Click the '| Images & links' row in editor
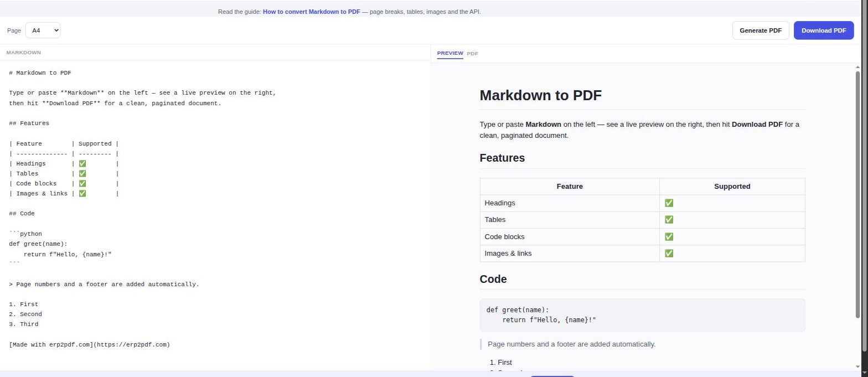Image resolution: width=868 pixels, height=377 pixels. tap(64, 193)
